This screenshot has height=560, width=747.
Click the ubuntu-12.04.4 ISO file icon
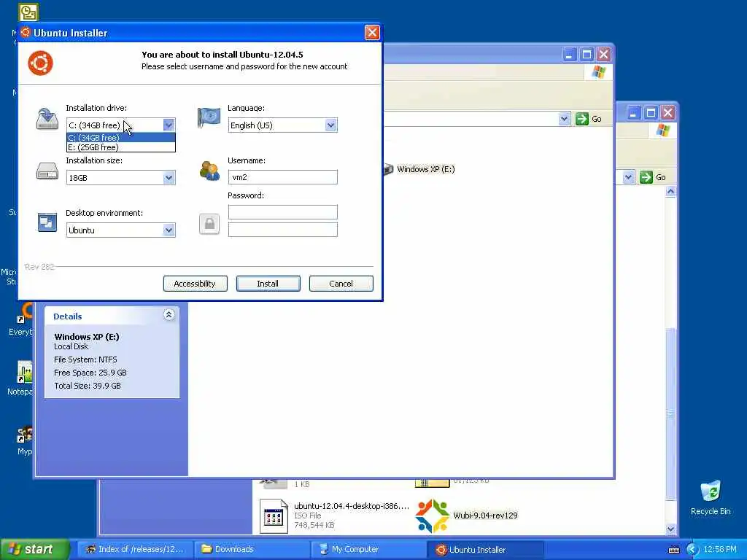pos(274,516)
